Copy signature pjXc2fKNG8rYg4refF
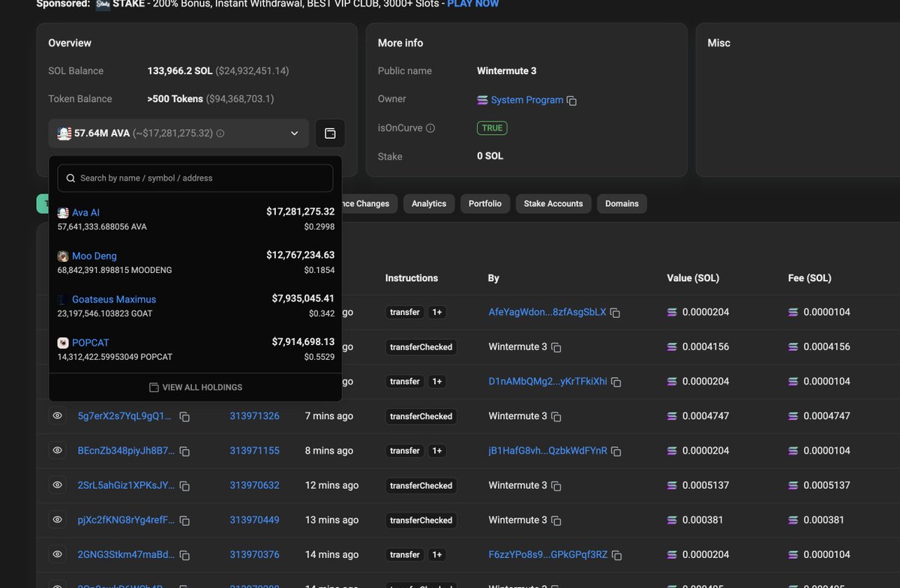The width and height of the screenshot is (900, 588). [184, 520]
